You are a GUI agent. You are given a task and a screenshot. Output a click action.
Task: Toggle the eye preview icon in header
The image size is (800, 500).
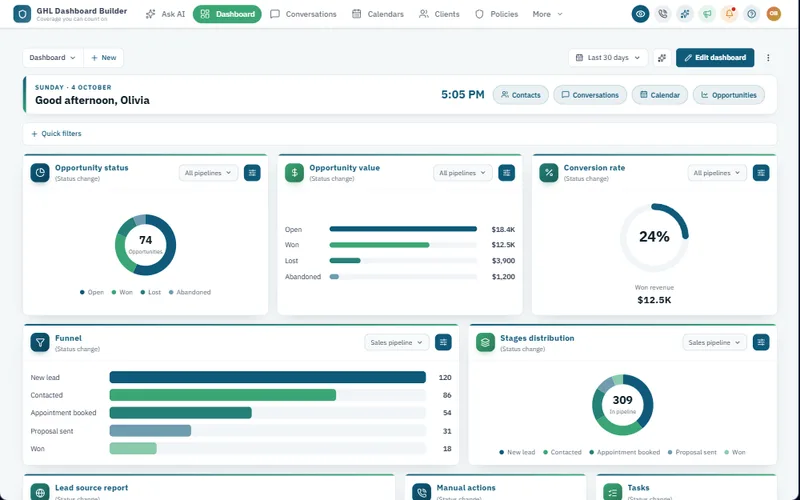(x=640, y=14)
